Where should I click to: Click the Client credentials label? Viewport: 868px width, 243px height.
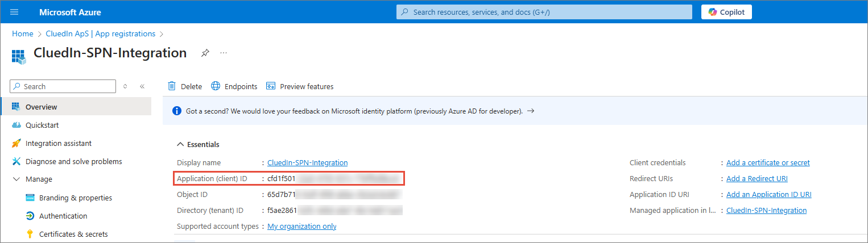pos(658,162)
